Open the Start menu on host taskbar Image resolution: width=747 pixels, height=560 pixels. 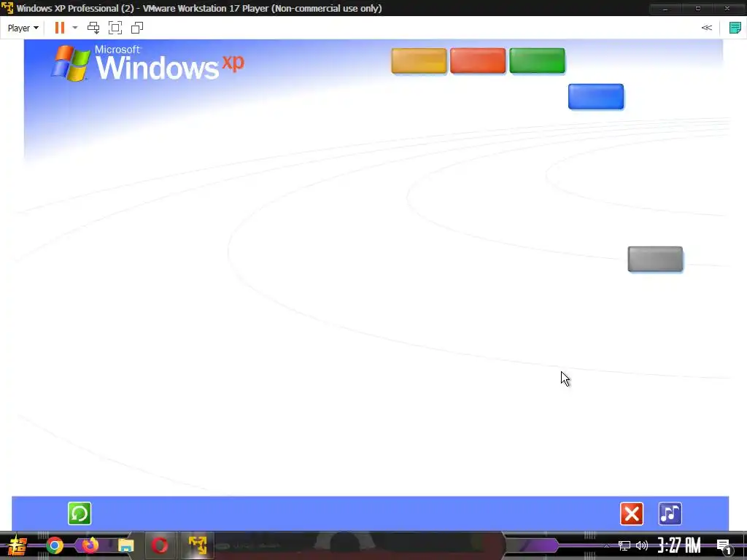point(16,545)
